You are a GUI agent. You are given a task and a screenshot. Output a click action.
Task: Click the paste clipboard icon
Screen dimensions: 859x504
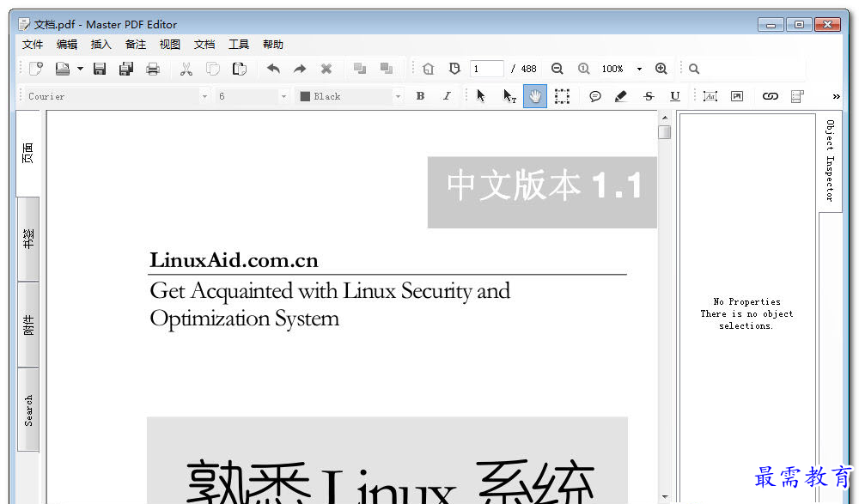240,69
